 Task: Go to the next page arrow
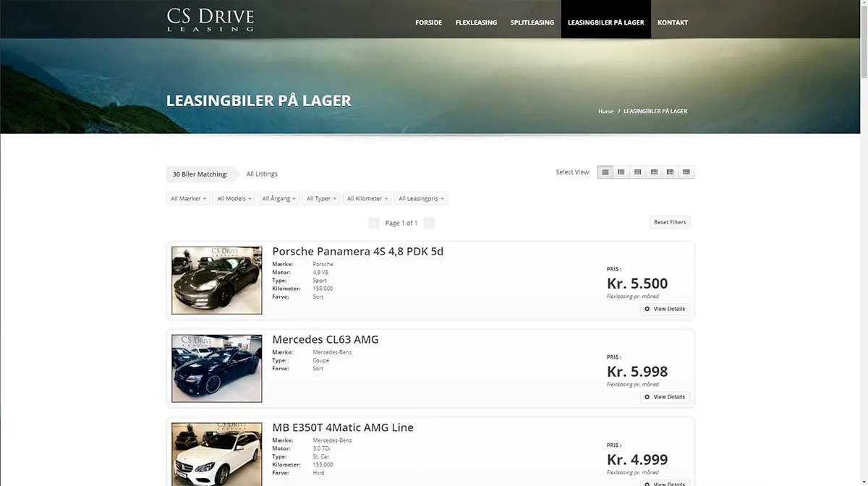coord(429,223)
